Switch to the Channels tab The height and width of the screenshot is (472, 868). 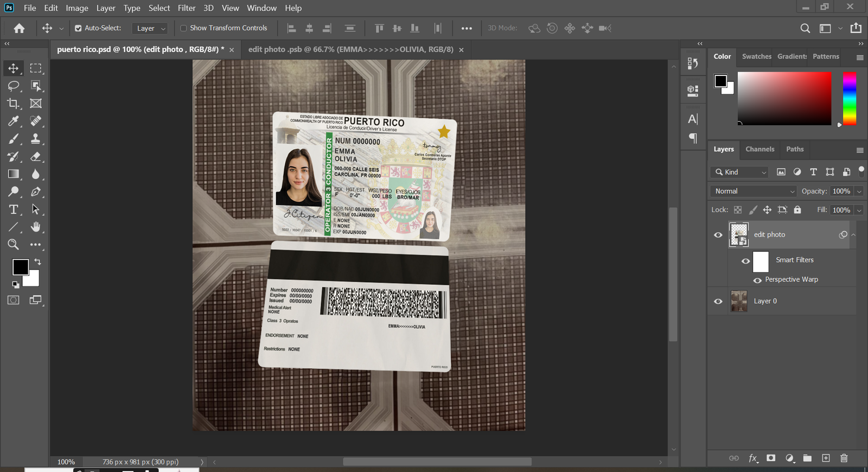pos(759,149)
